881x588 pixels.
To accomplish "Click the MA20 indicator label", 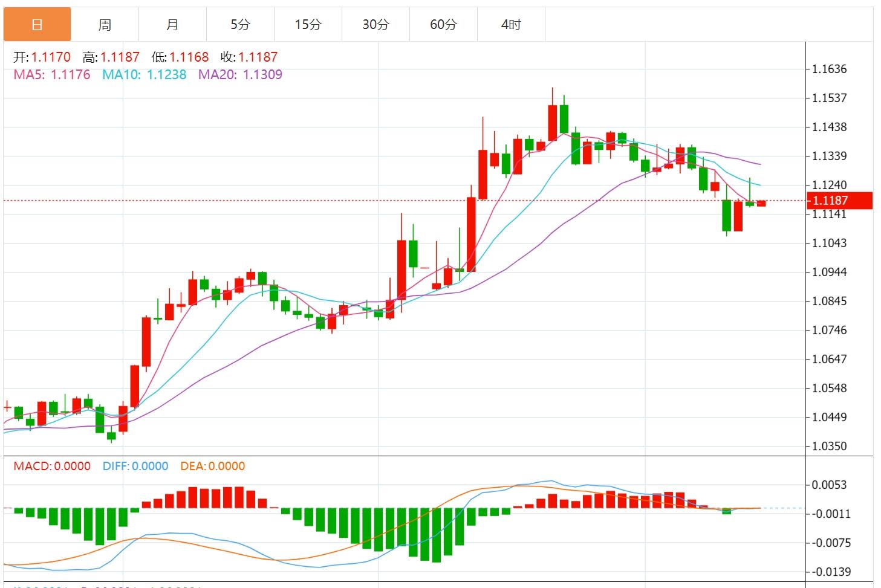I will [x=240, y=74].
